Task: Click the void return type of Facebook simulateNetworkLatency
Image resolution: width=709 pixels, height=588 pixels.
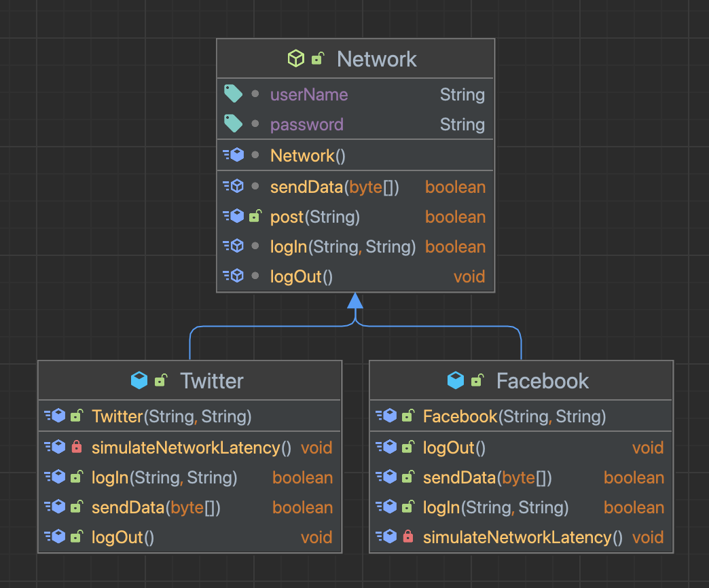Action: click(x=648, y=537)
